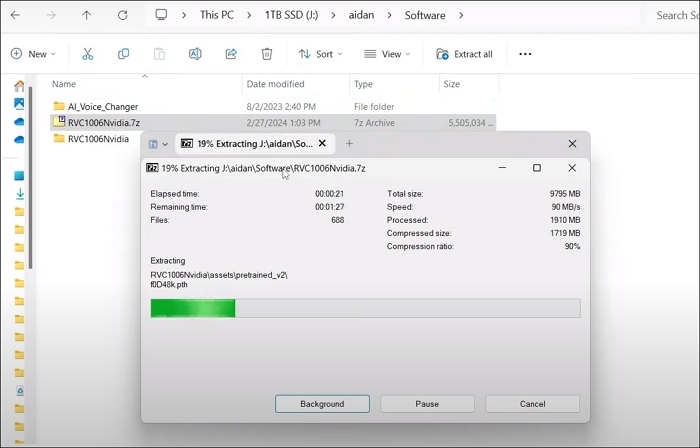The width and height of the screenshot is (700, 448).
Task: Pause the extraction
Action: pyautogui.click(x=427, y=404)
